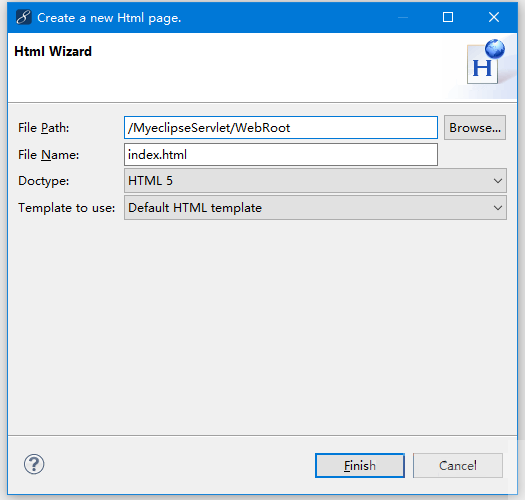
Task: Dismiss the wizard with Cancel
Action: tap(457, 466)
